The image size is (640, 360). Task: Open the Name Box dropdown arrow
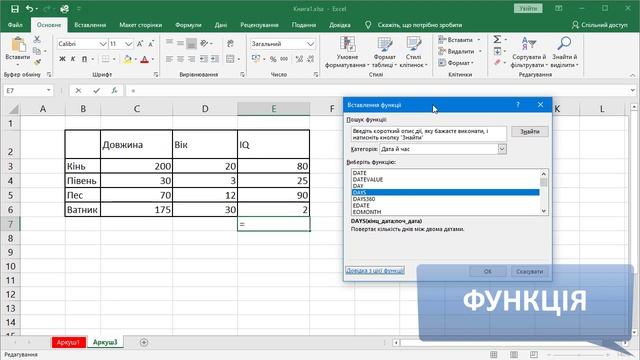[49, 90]
